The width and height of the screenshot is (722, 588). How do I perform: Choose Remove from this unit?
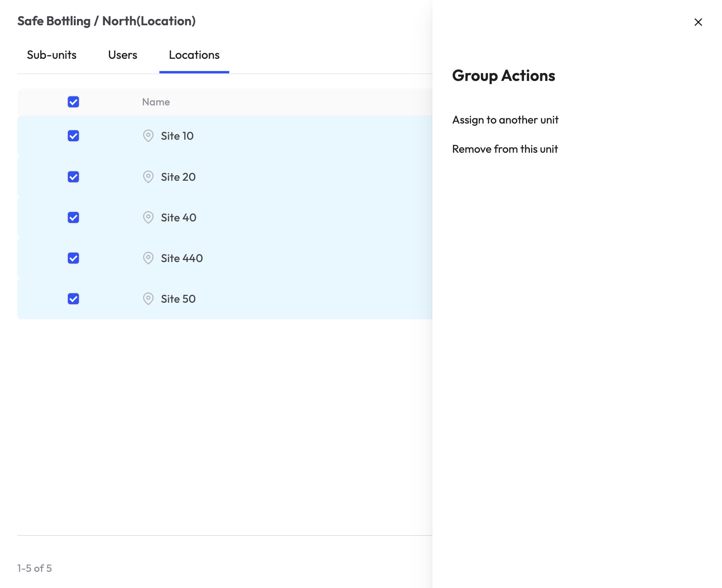click(x=505, y=149)
